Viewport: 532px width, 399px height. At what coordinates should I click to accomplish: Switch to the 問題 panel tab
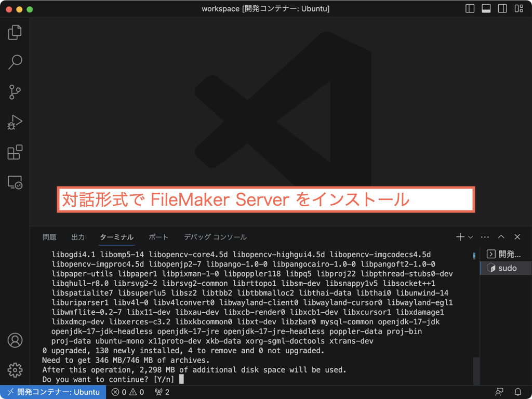tap(49, 237)
